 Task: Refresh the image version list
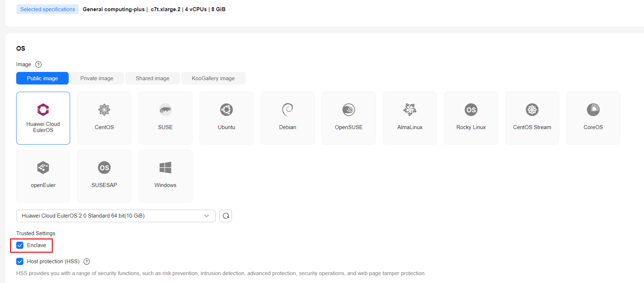point(226,216)
